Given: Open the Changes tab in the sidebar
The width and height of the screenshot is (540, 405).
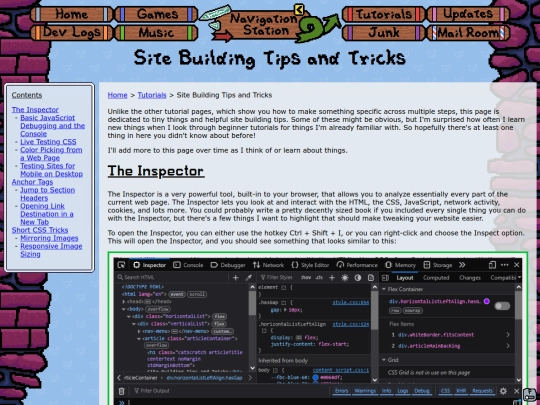Looking at the screenshot, I should [x=470, y=278].
